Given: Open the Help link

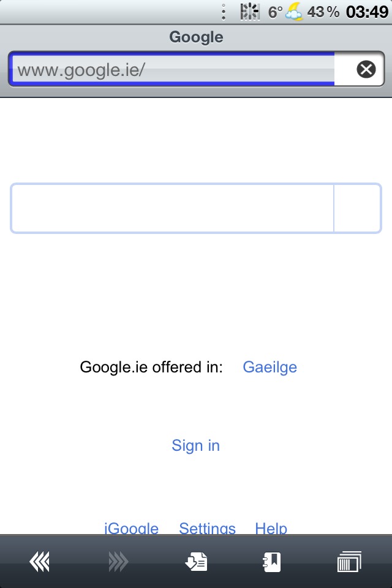Looking at the screenshot, I should point(271,528).
